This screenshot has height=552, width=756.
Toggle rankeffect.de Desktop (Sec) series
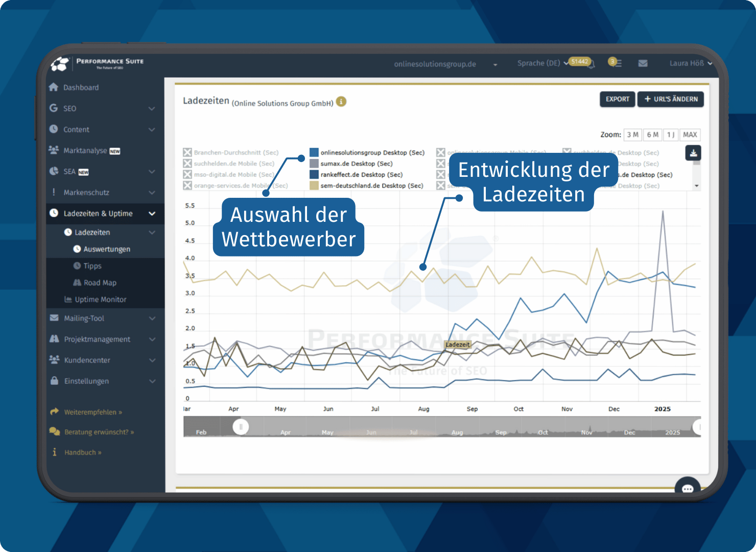[356, 174]
